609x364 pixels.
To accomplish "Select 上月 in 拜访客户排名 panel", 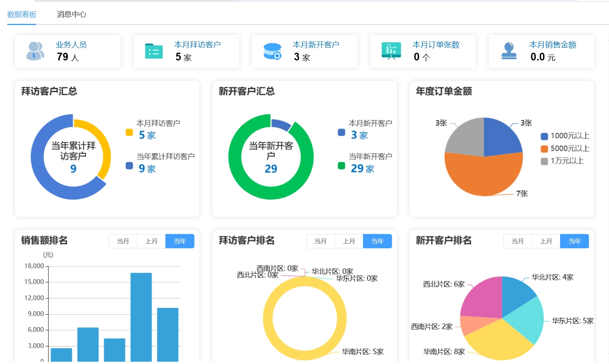I will click(349, 241).
